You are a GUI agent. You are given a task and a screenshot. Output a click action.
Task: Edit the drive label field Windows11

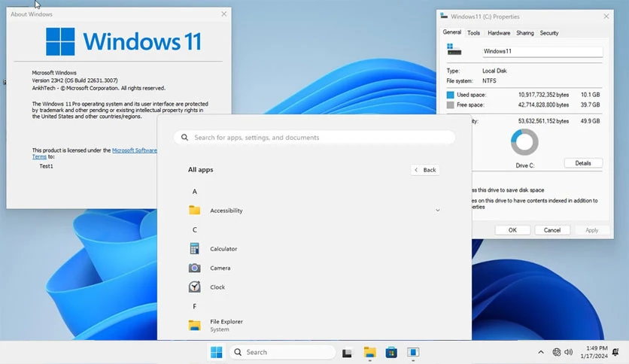(542, 51)
